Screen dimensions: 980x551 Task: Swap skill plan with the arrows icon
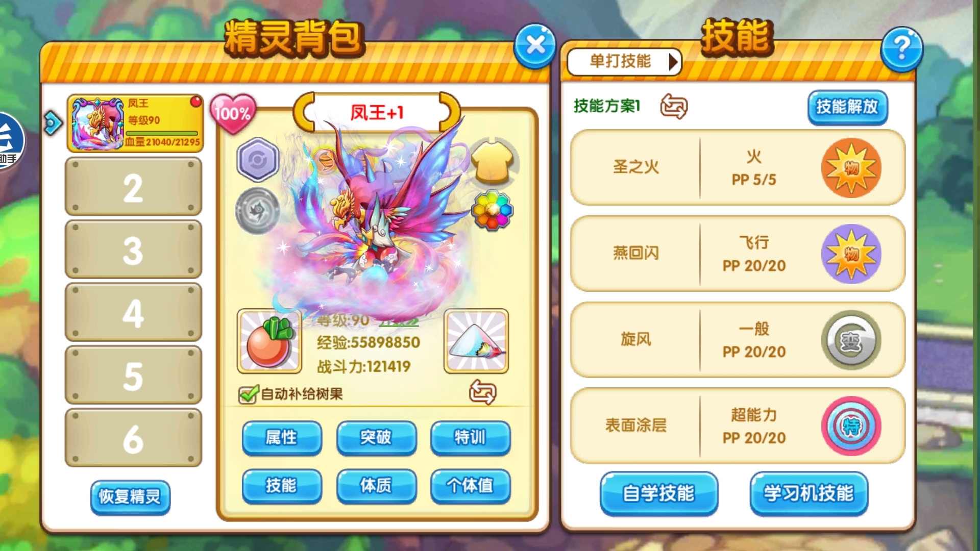[674, 106]
